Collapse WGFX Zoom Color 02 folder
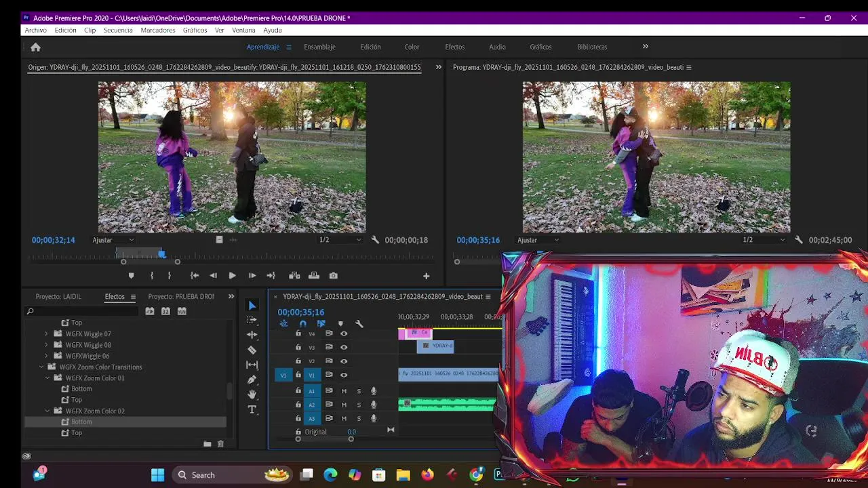This screenshot has width=868, height=488. (x=47, y=411)
